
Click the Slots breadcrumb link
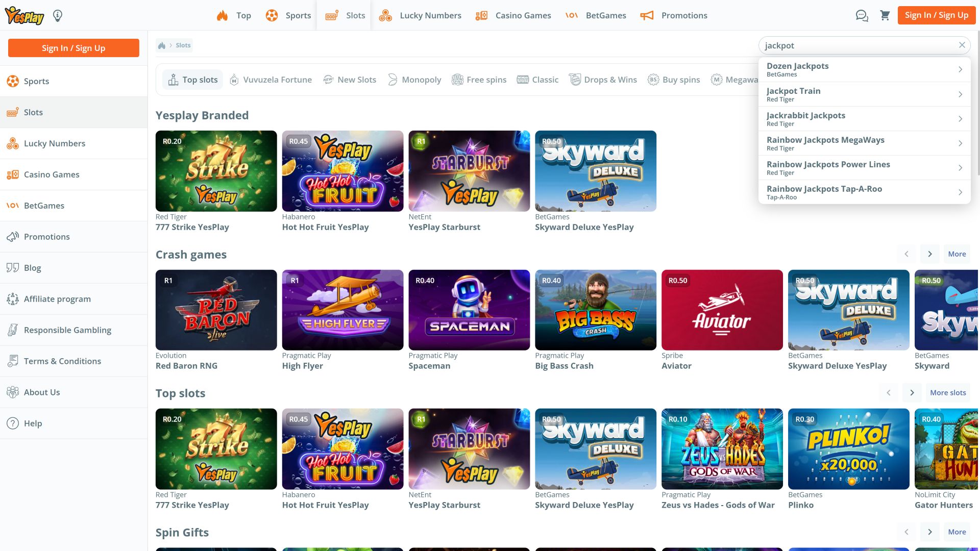(x=183, y=45)
